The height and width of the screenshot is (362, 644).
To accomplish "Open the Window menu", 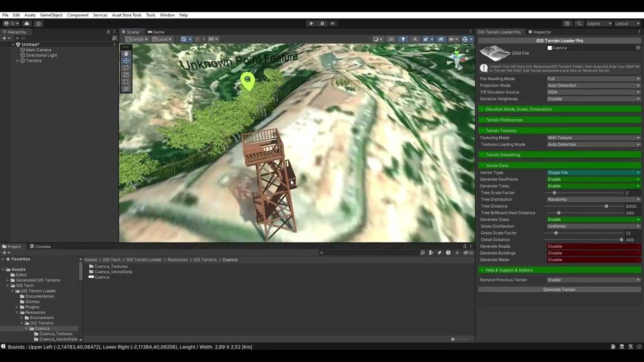I will (167, 15).
